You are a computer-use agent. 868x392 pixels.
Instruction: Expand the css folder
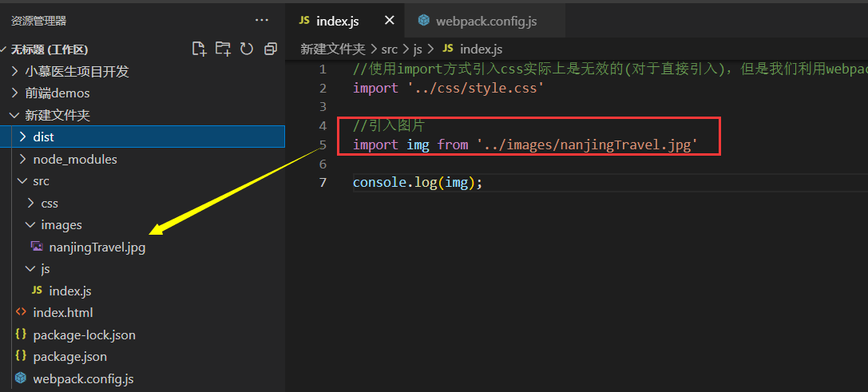[x=30, y=204]
